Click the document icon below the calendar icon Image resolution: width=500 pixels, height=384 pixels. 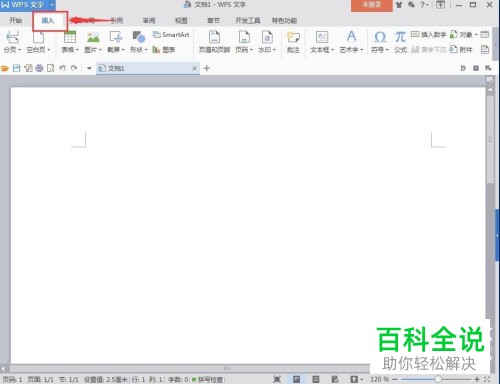[485, 50]
